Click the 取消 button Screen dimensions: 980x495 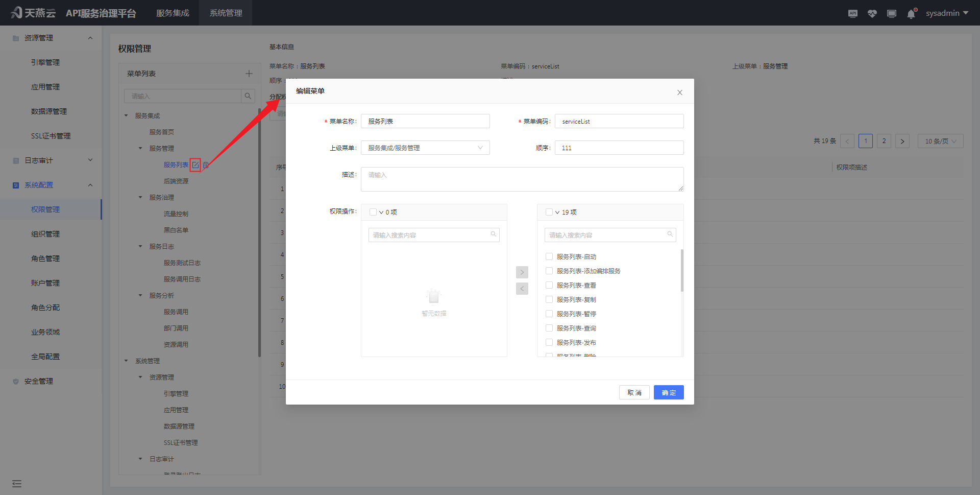(x=634, y=392)
